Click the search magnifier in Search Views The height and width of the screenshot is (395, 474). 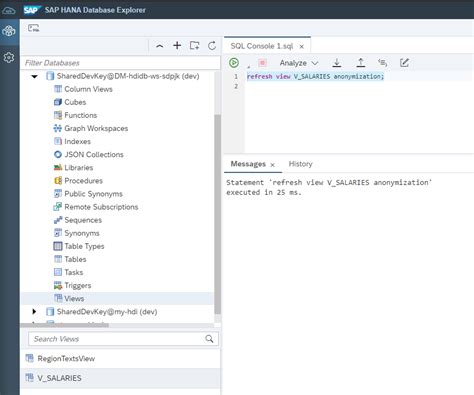209,339
